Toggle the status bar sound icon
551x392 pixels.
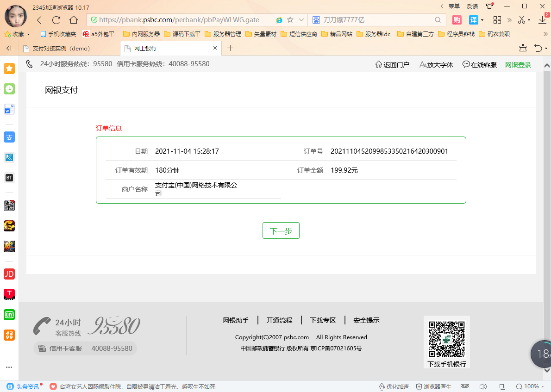tap(483, 386)
